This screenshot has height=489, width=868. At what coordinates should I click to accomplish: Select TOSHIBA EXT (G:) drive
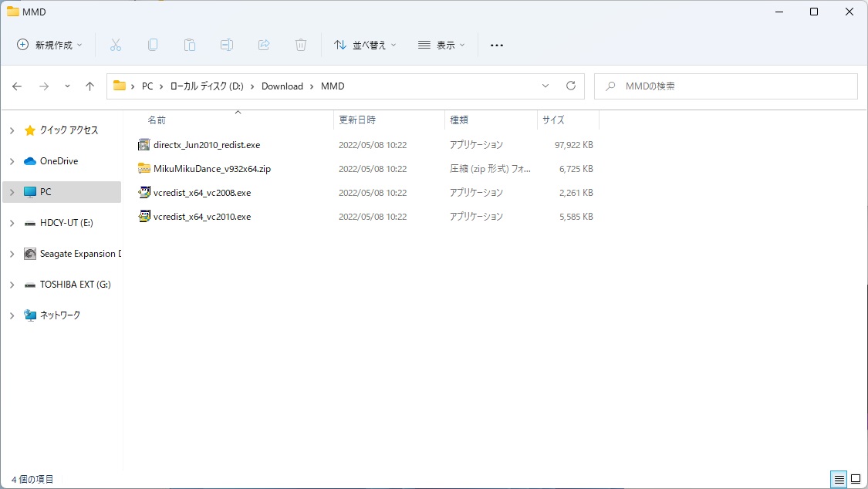coord(76,285)
